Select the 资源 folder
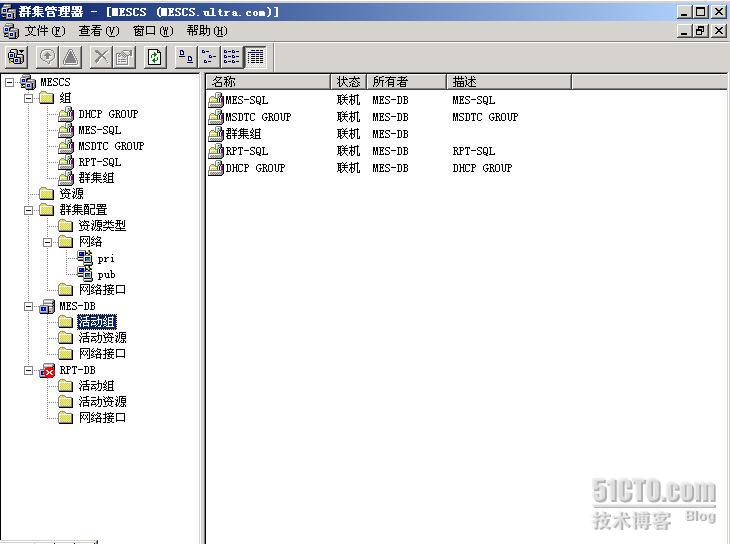The height and width of the screenshot is (544, 730). coord(71,194)
